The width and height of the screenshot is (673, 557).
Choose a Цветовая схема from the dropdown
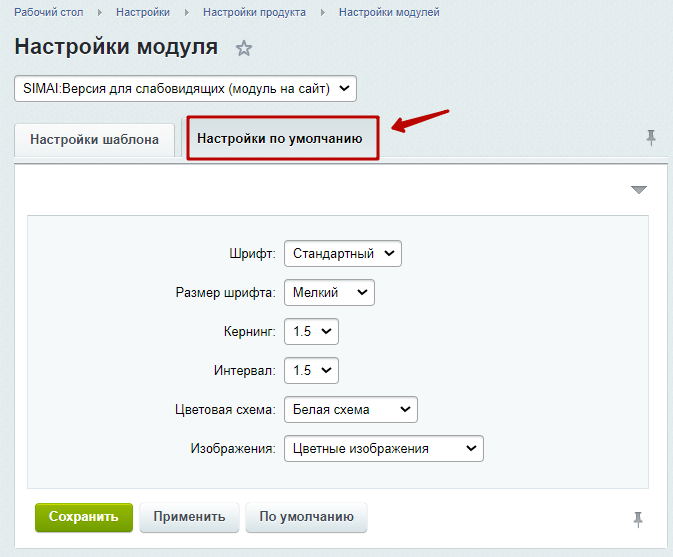coord(350,409)
